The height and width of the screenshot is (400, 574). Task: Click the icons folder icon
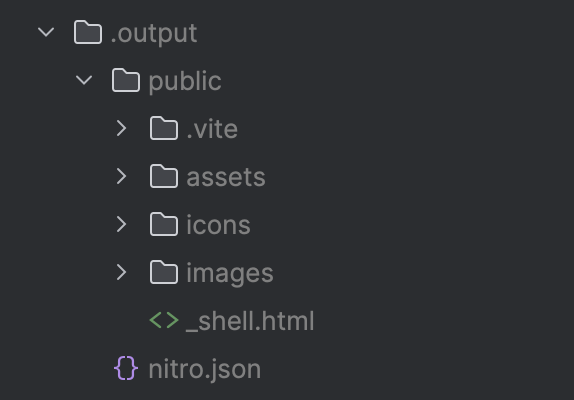164,224
